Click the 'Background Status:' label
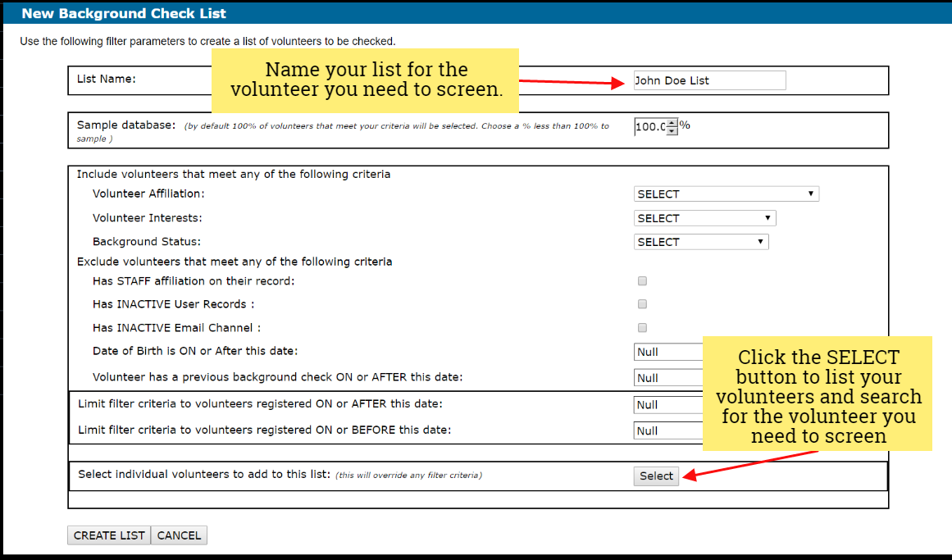Screen dimensions: 952x560 tap(146, 242)
